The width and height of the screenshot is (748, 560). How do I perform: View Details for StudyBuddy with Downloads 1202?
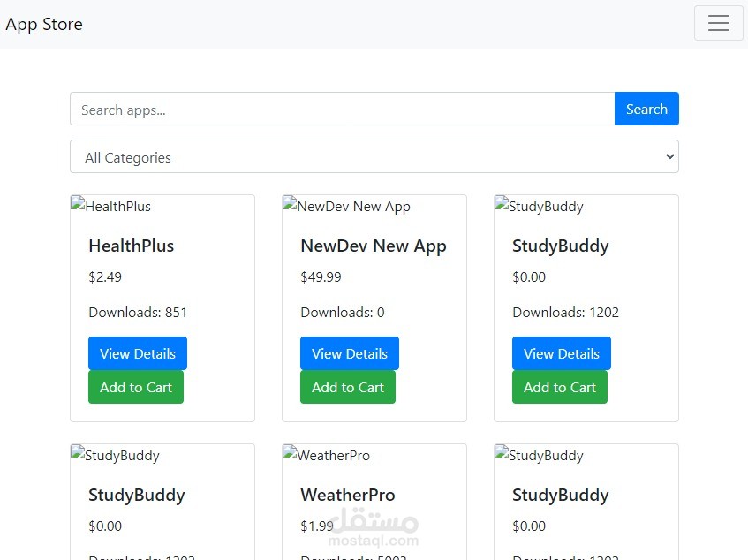pos(562,353)
